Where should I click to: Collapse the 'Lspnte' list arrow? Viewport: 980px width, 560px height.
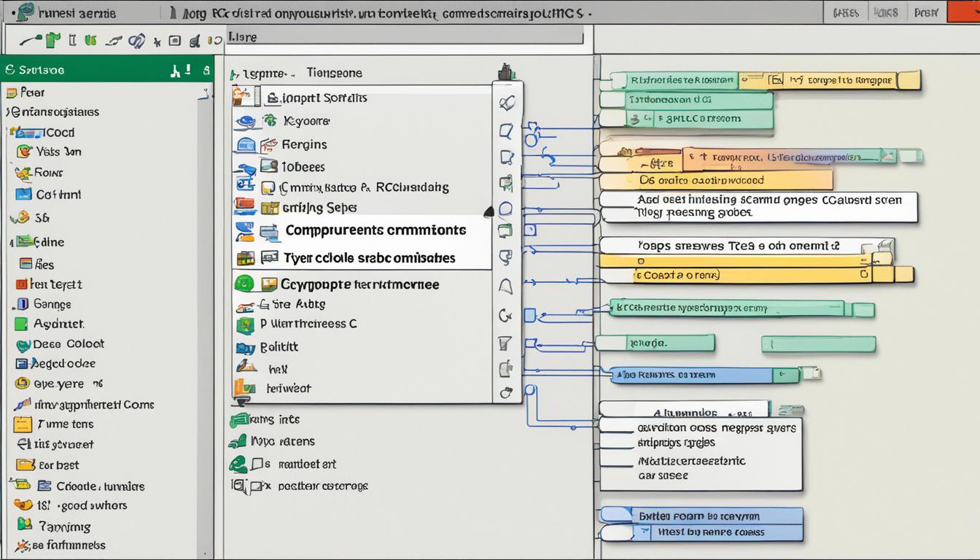234,74
